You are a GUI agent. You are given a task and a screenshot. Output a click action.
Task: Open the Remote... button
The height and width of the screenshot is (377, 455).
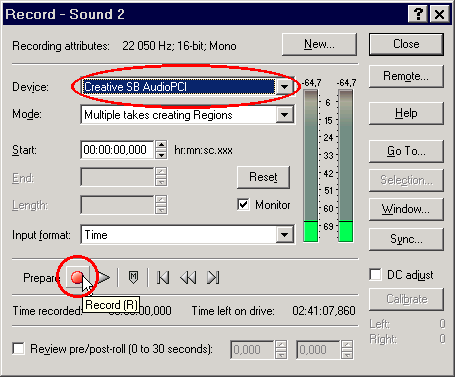coord(406,76)
